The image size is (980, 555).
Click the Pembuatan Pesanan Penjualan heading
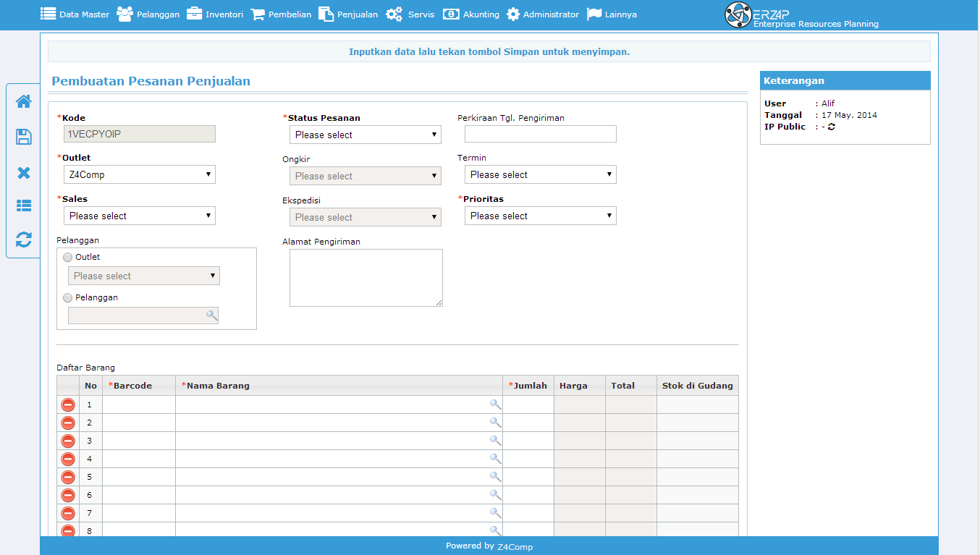pyautogui.click(x=151, y=81)
